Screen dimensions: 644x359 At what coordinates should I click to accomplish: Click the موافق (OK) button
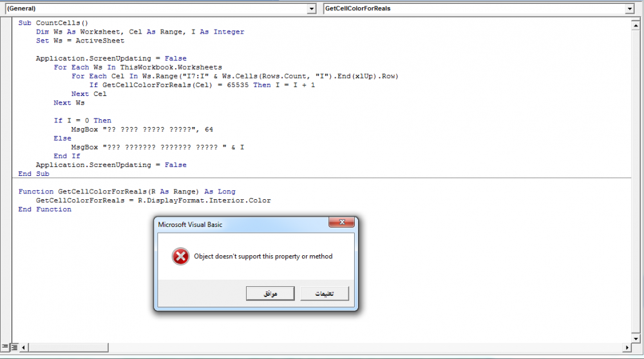coord(270,293)
